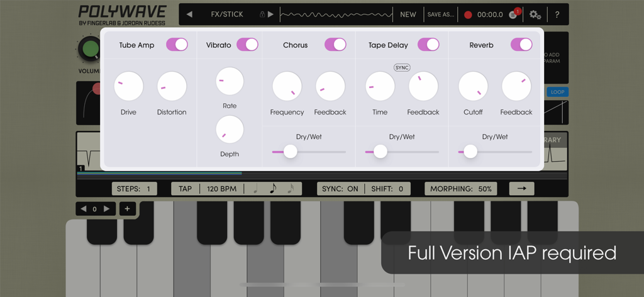Image resolution: width=644 pixels, height=297 pixels.
Task: Toggle the blue LOOP button
Action: point(557,92)
